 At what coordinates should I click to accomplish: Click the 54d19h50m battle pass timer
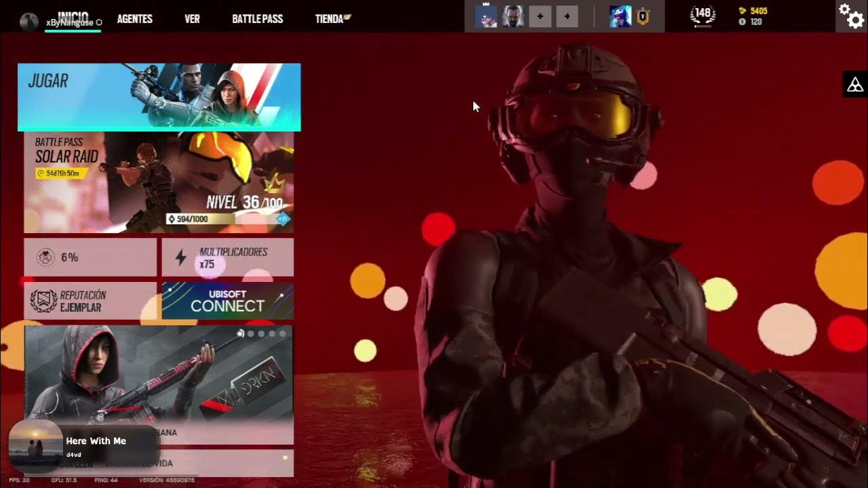62,174
